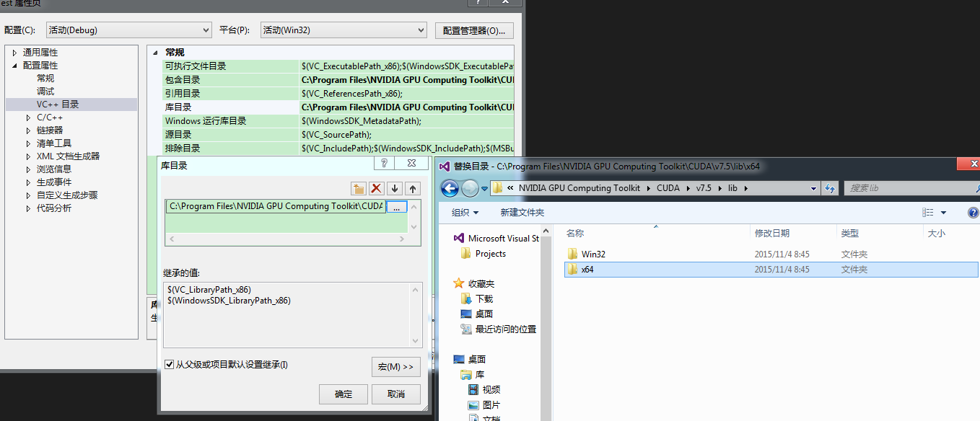The width and height of the screenshot is (980, 421).
Task: Click the browse "..." button beside the path
Action: coord(396,206)
